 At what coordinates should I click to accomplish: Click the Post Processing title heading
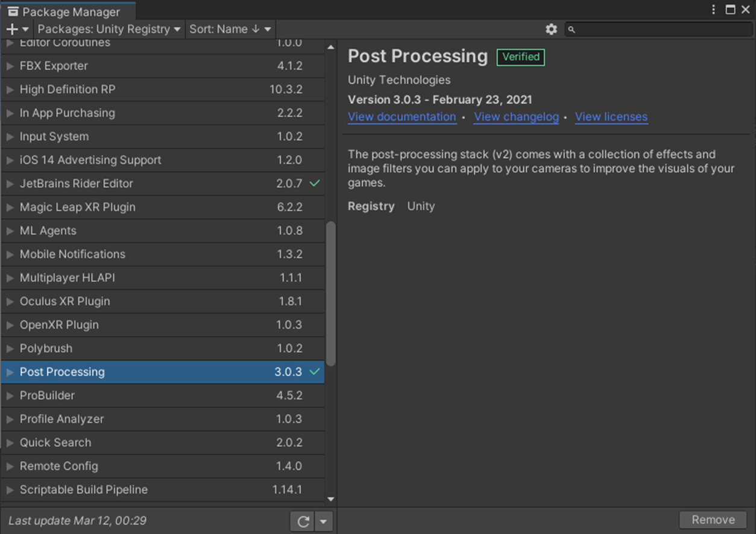point(418,56)
